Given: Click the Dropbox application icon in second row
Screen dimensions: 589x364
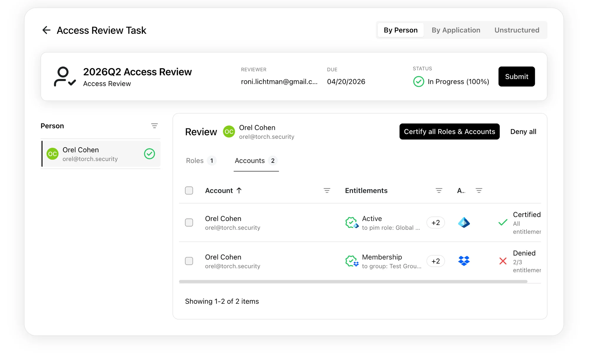Looking at the screenshot, I should pyautogui.click(x=464, y=261).
